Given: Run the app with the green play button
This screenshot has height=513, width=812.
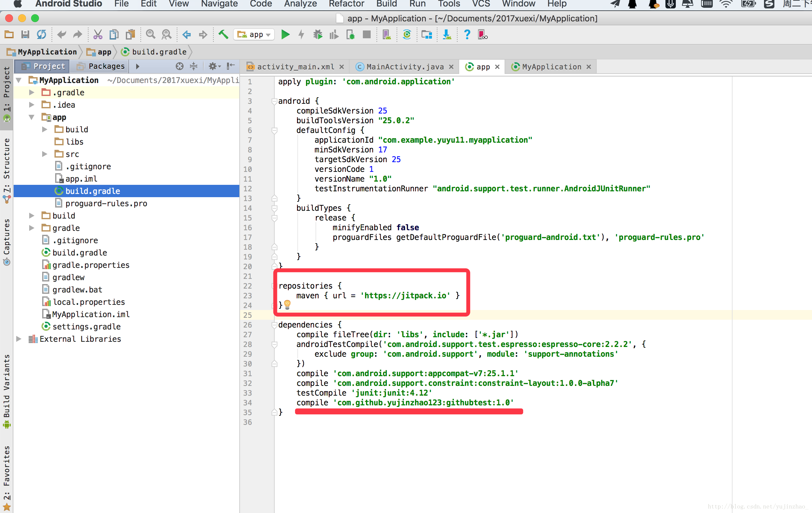Looking at the screenshot, I should [x=285, y=34].
